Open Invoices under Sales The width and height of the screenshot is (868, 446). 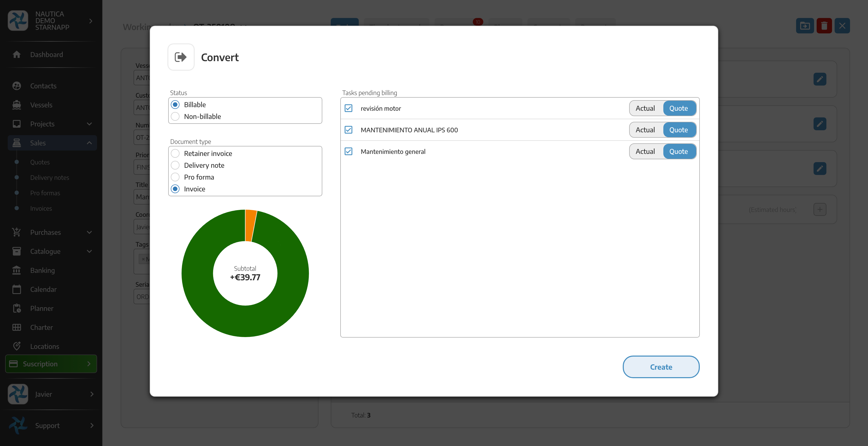coord(41,208)
